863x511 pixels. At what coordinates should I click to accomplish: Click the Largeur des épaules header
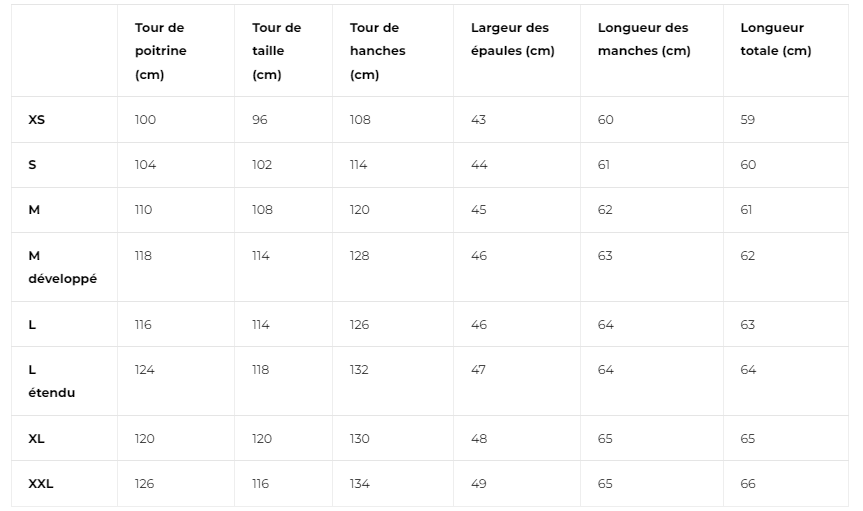coord(512,39)
